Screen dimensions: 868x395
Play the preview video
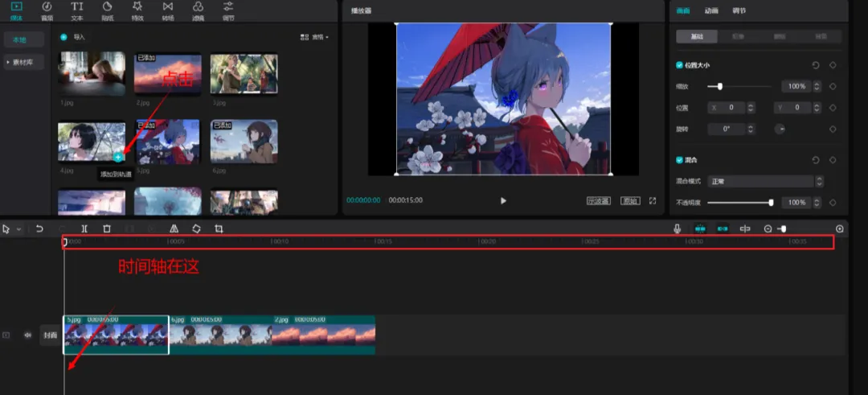(x=503, y=200)
